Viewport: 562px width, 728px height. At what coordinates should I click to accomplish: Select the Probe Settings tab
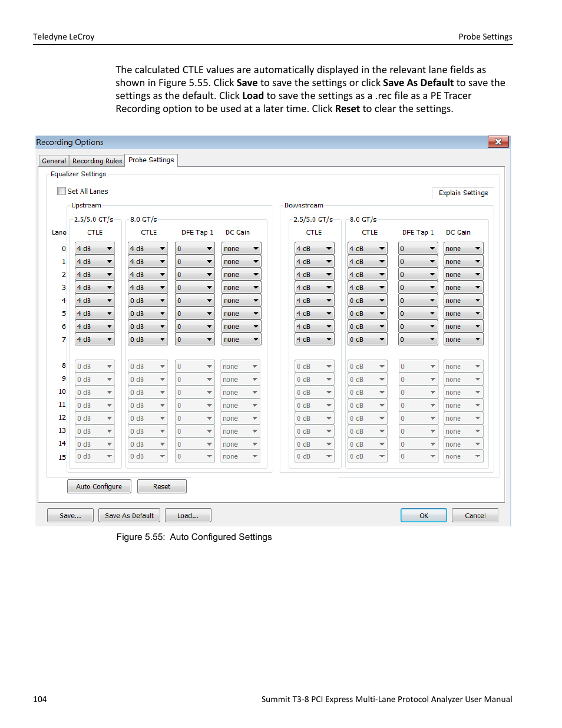tap(151, 160)
